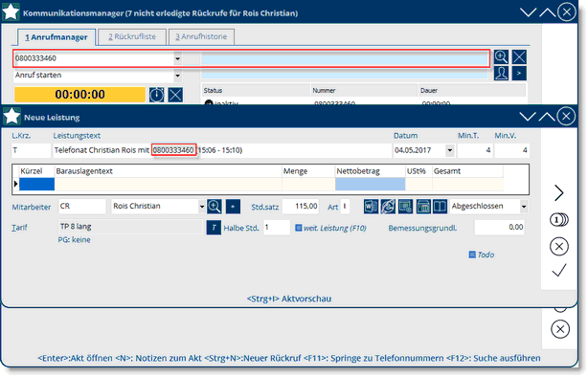The height and width of the screenshot is (377, 588).
Task: Click the coins icon on Neue Leistung sidebar
Action: [558, 220]
